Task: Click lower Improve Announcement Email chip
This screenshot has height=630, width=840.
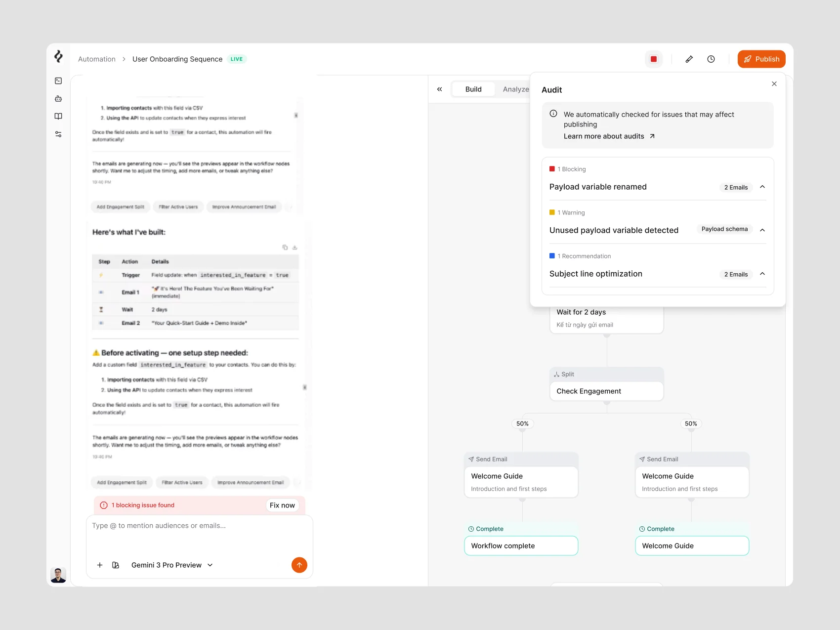Action: click(251, 482)
